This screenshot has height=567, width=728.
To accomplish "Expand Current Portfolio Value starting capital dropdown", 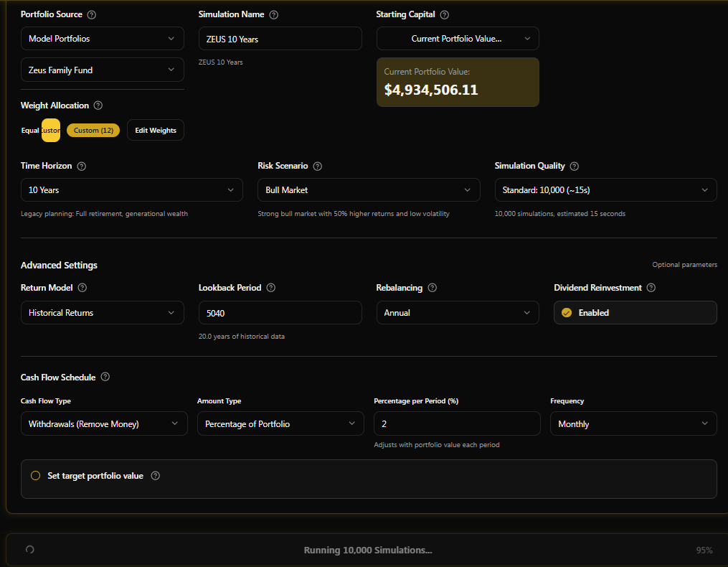I will pyautogui.click(x=458, y=39).
